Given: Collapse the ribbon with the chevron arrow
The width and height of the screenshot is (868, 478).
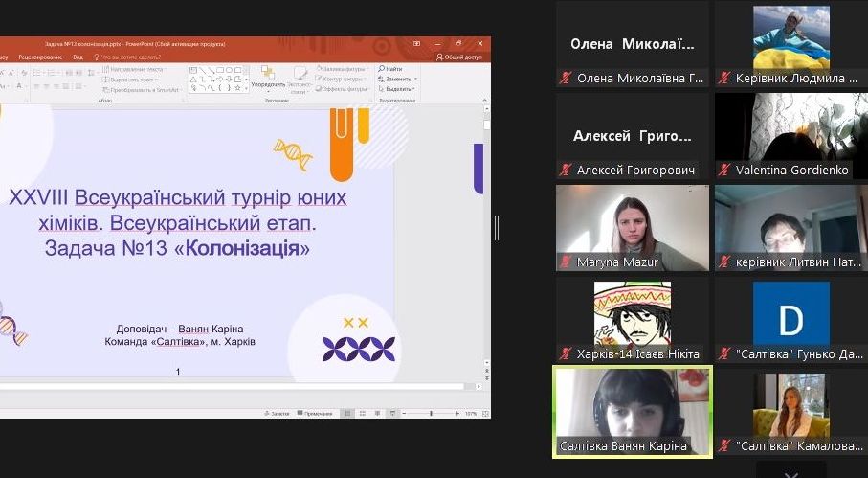Looking at the screenshot, I should click(x=484, y=101).
